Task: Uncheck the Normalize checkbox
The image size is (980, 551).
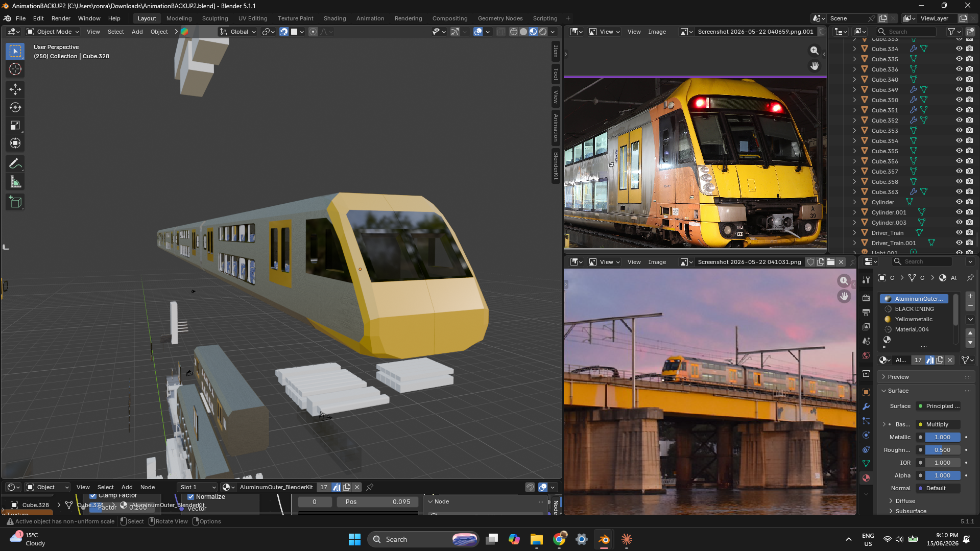Action: click(190, 497)
